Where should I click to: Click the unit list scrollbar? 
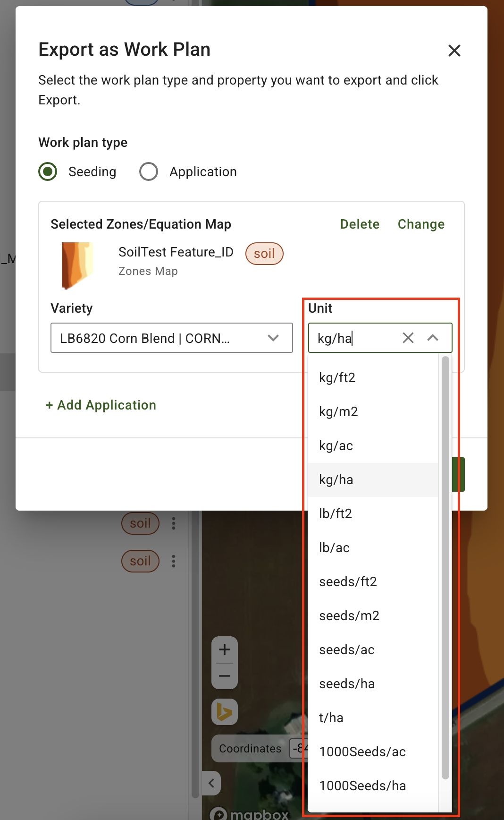pyautogui.click(x=445, y=567)
